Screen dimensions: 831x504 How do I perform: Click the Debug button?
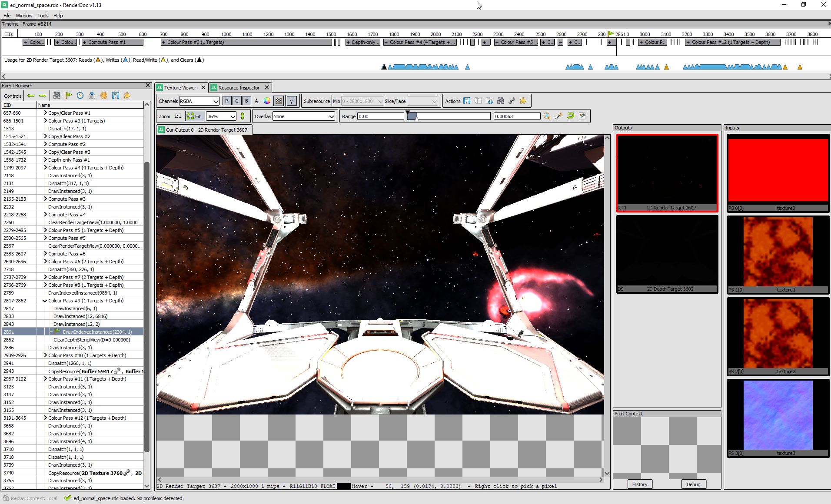tap(693, 484)
